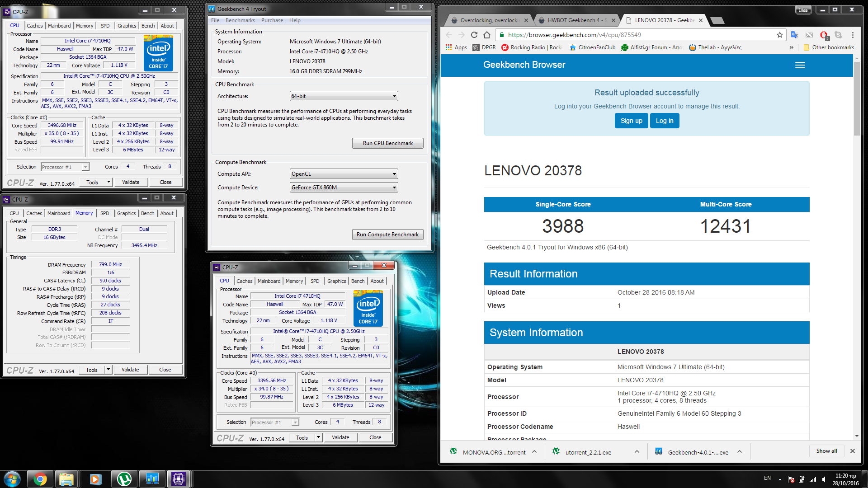Expand Tools arrow in CPU-Z Memory window

pos(108,370)
